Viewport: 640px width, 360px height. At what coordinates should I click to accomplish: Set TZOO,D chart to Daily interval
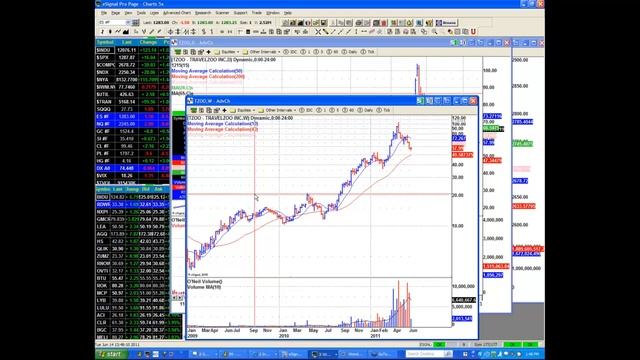click(x=349, y=52)
